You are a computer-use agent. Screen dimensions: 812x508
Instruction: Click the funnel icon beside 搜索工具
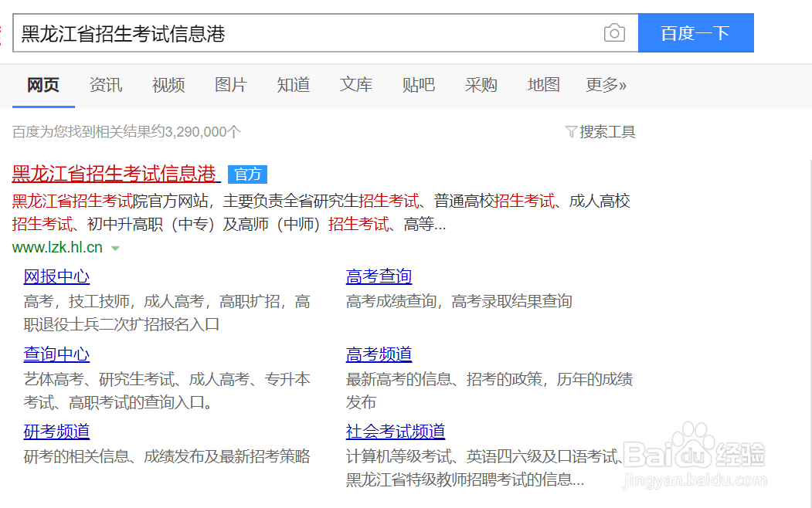tap(571, 132)
